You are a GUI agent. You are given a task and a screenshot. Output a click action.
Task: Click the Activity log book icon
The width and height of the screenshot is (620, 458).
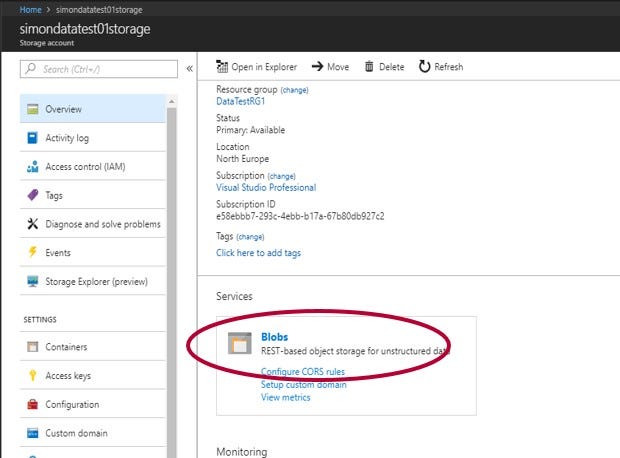[x=32, y=138]
